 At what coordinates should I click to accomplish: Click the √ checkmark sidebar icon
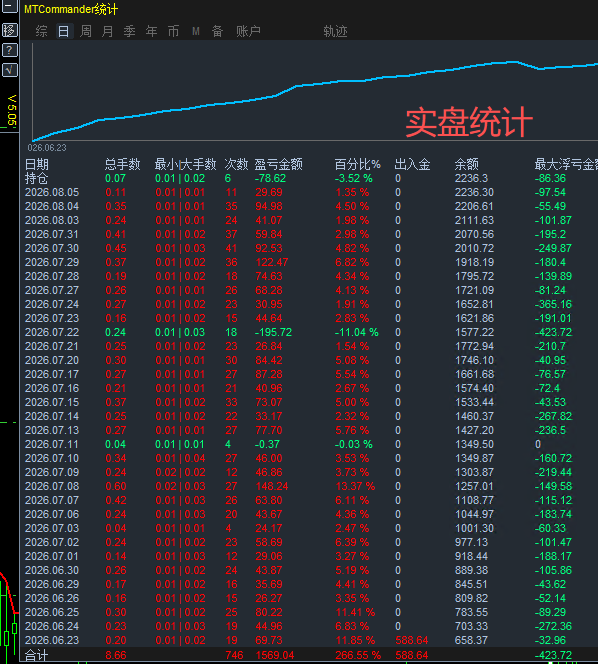pos(10,70)
